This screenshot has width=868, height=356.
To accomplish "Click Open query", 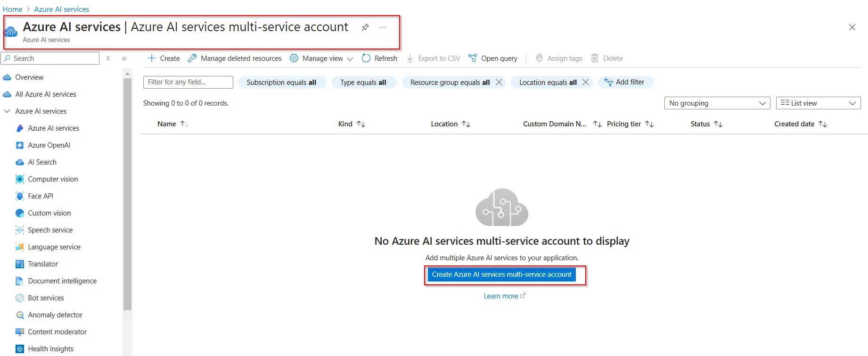I will [x=493, y=58].
